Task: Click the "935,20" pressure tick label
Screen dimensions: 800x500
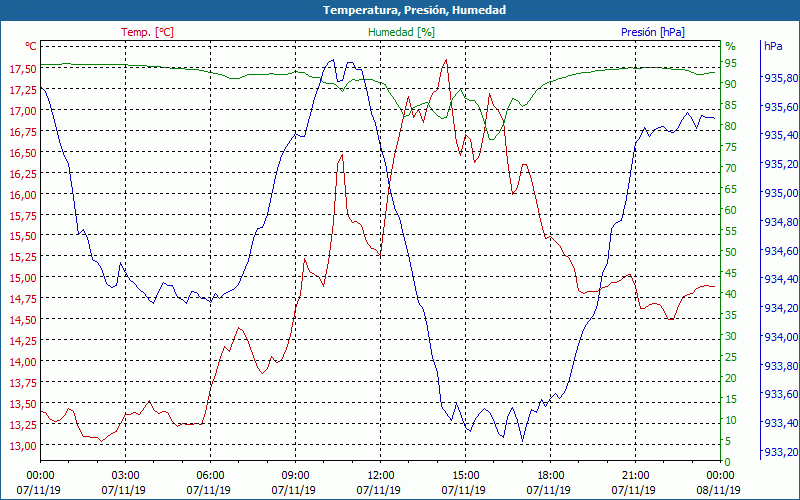Action: point(781,164)
